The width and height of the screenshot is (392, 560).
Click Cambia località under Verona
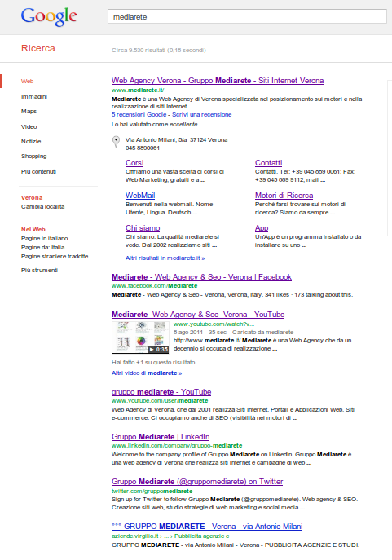point(43,206)
